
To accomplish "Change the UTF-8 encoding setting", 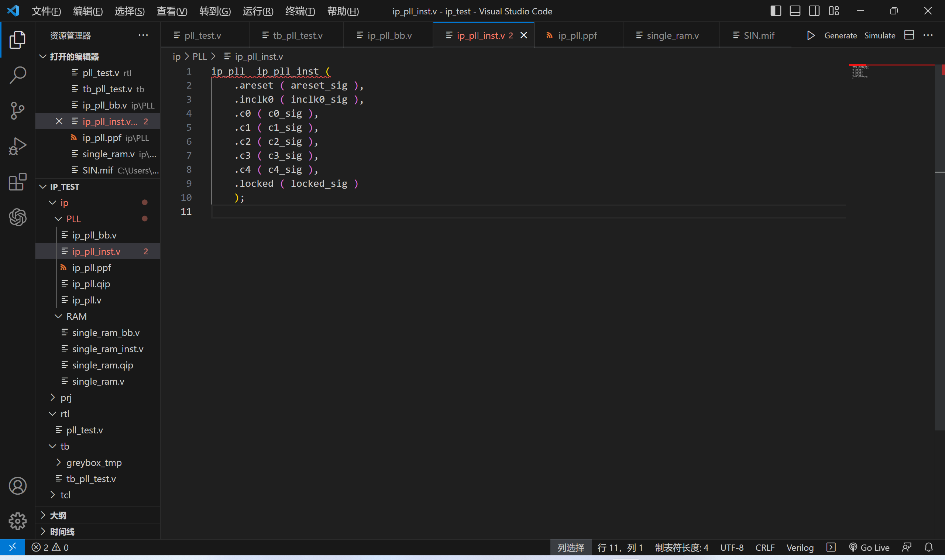I will click(732, 547).
